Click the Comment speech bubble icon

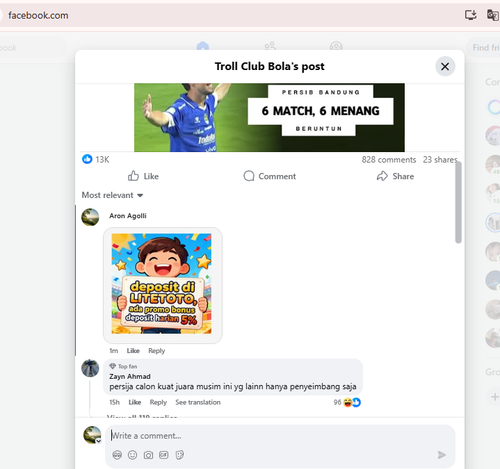249,176
